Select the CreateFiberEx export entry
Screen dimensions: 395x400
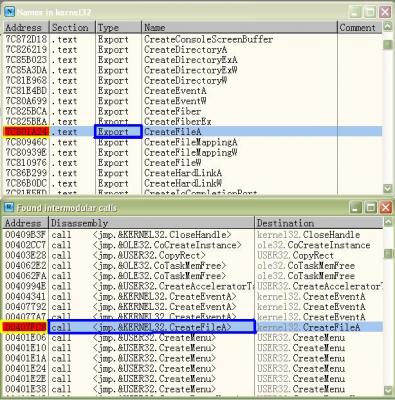[193, 122]
